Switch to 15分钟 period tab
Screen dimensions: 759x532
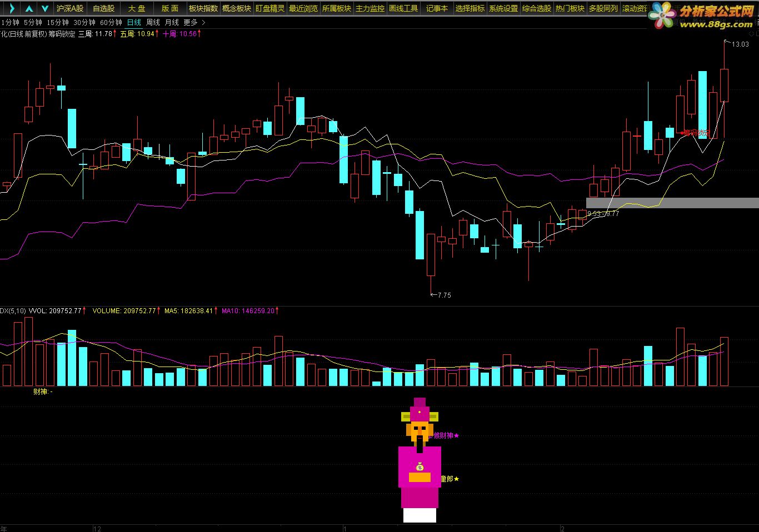(58, 22)
